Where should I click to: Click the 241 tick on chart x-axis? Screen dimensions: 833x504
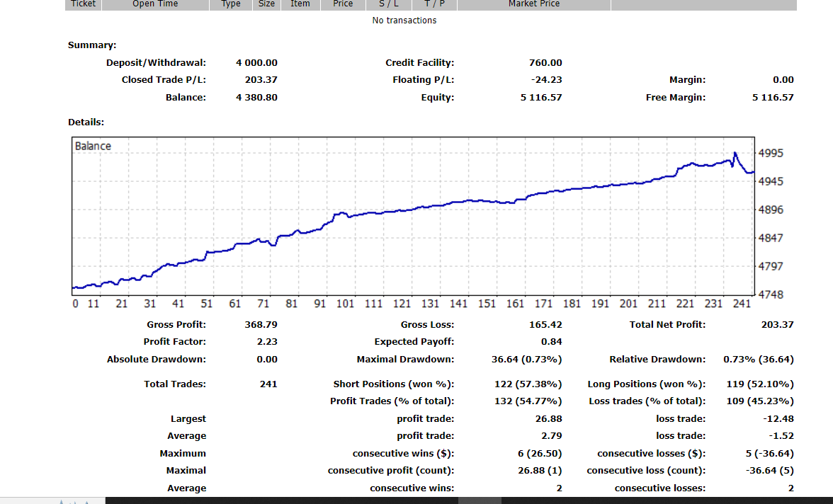(742, 304)
